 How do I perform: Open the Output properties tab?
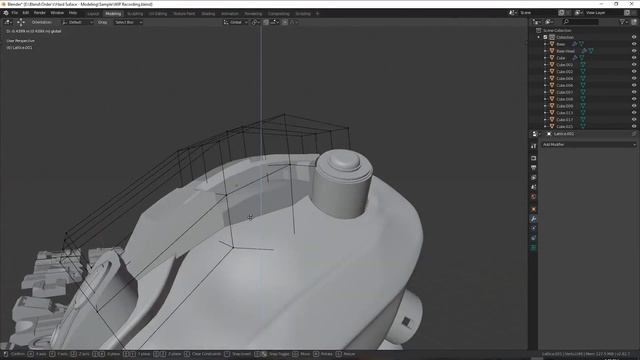pos(533,168)
